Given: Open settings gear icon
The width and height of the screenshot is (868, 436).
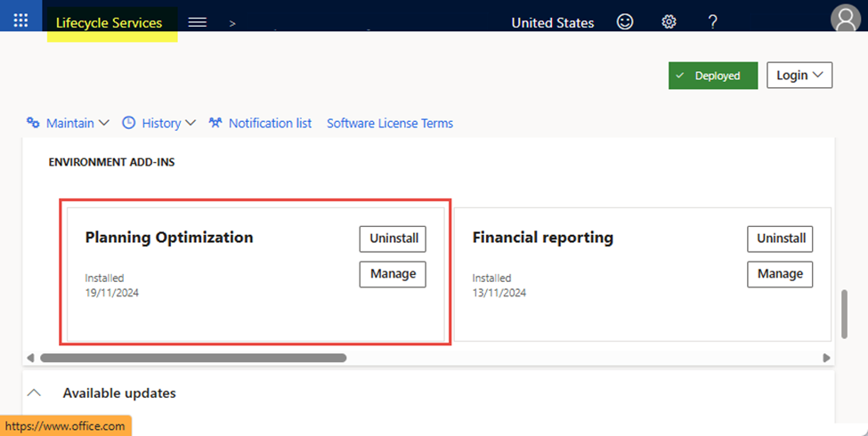Looking at the screenshot, I should coord(669,22).
